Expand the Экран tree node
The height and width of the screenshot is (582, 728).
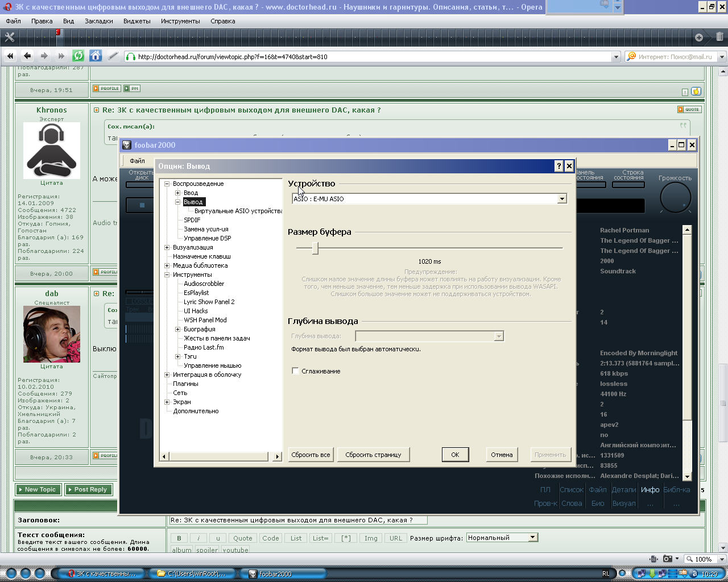pyautogui.click(x=167, y=402)
